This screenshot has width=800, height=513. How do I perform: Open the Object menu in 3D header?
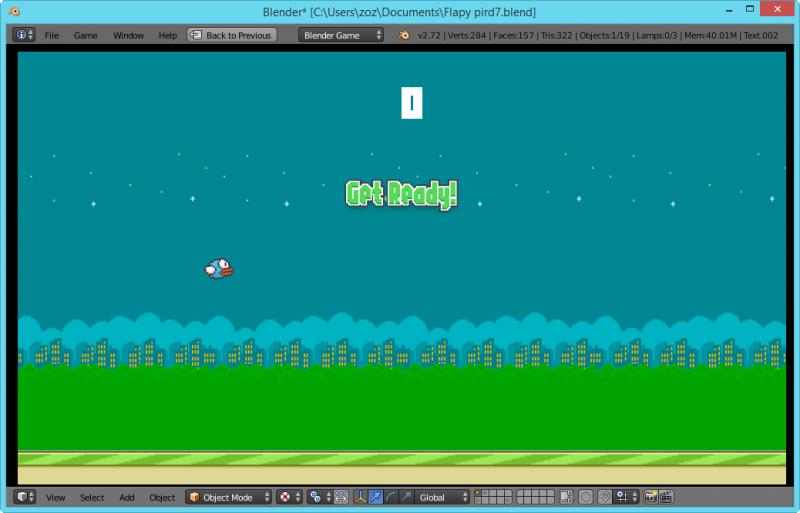(x=162, y=497)
